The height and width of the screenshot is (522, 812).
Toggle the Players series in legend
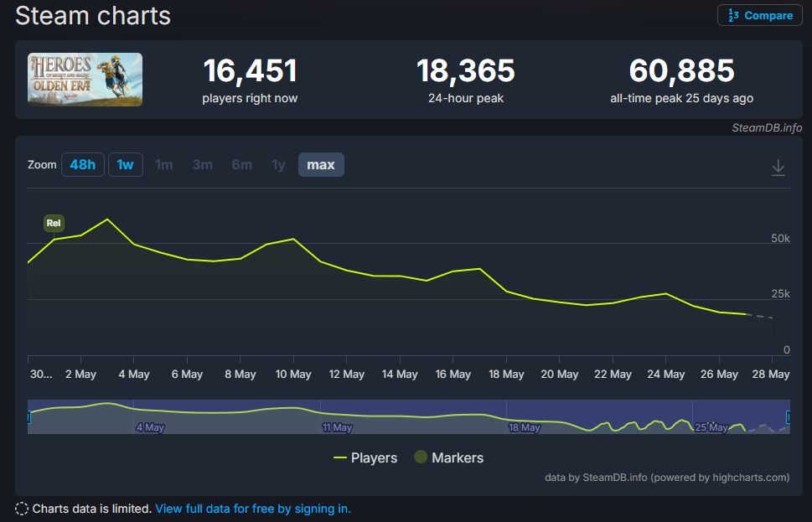tap(365, 457)
